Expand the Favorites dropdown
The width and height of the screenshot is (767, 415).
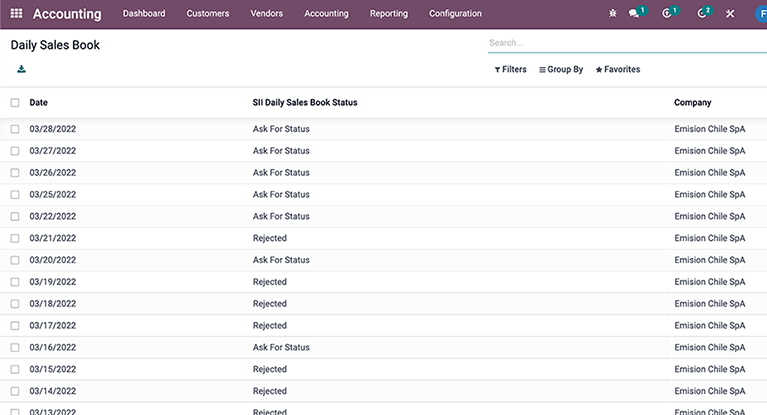click(x=618, y=70)
